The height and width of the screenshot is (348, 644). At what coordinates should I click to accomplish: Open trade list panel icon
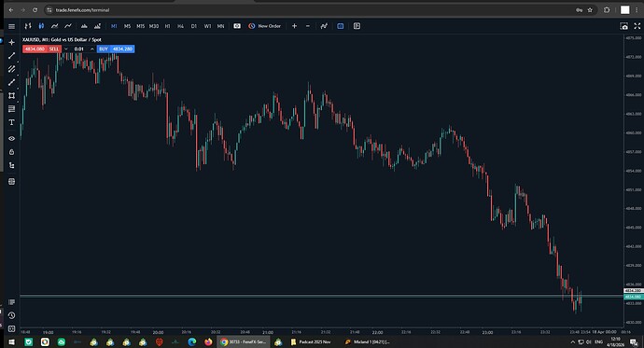(11, 302)
